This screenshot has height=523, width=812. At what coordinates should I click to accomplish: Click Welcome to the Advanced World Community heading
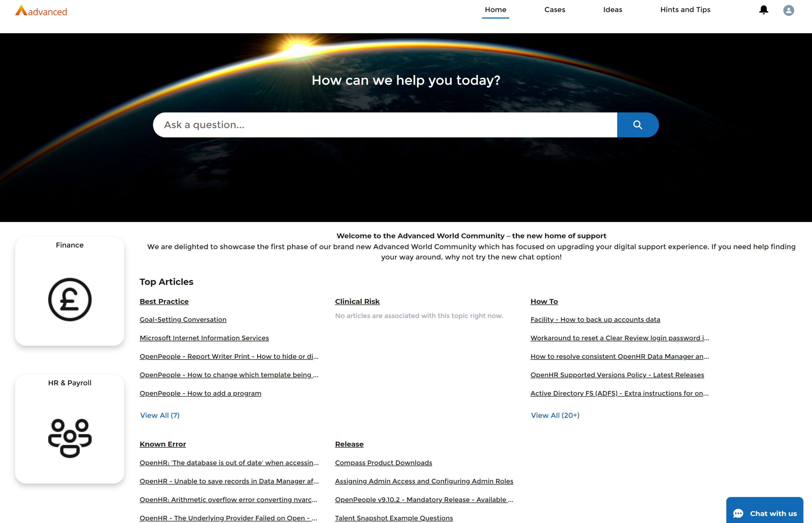471,236
